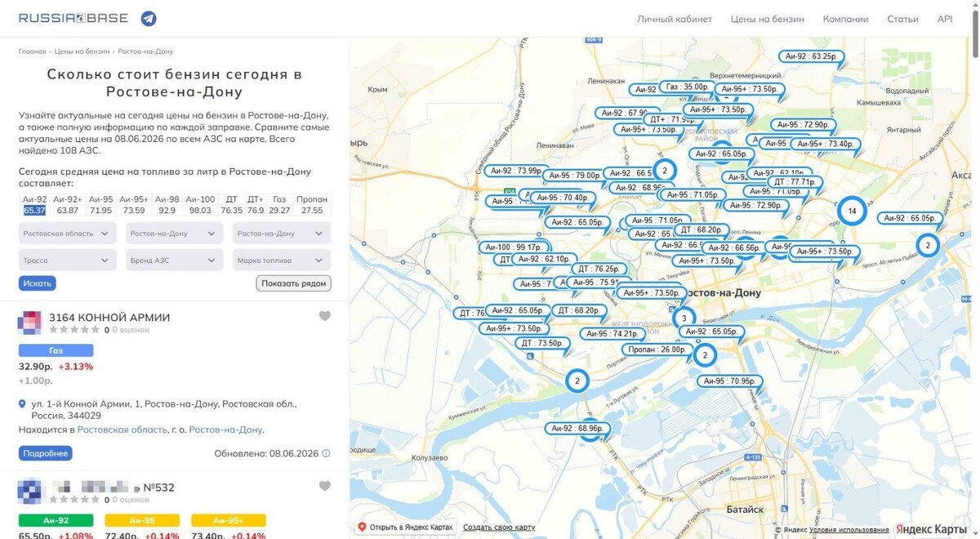Click the №532 station logo
The height and width of the screenshot is (539, 980).
pos(29,492)
